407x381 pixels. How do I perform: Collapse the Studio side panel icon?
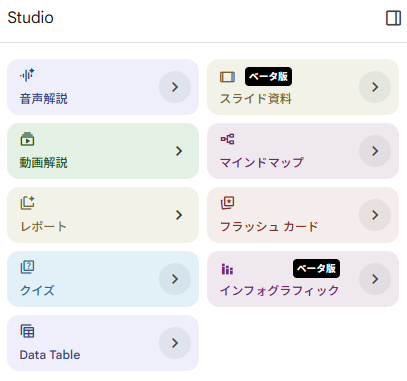click(x=393, y=18)
